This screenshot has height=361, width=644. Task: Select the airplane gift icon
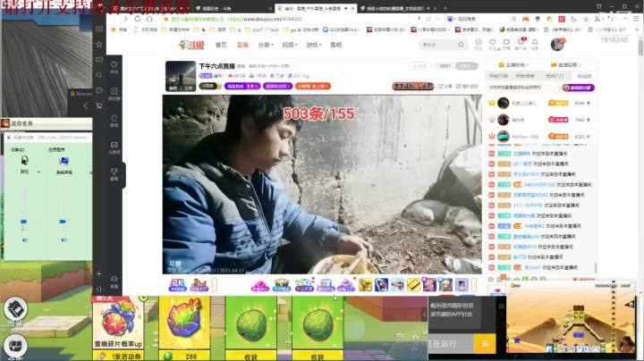tap(397, 285)
